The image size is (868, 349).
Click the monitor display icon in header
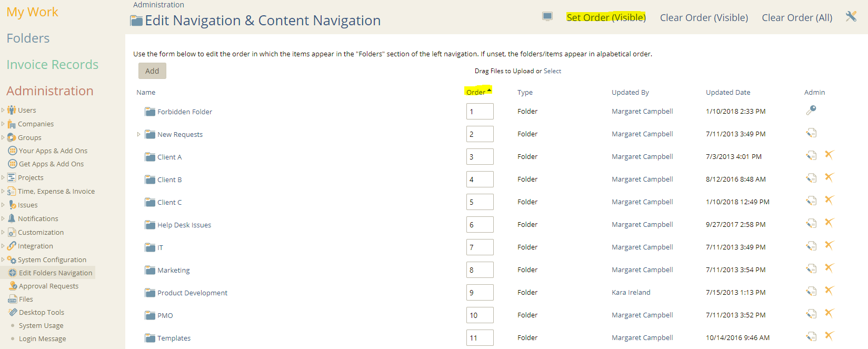tap(547, 16)
